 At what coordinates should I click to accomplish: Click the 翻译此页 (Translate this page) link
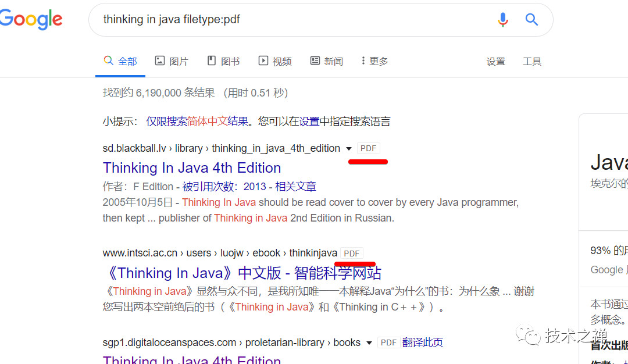point(423,342)
